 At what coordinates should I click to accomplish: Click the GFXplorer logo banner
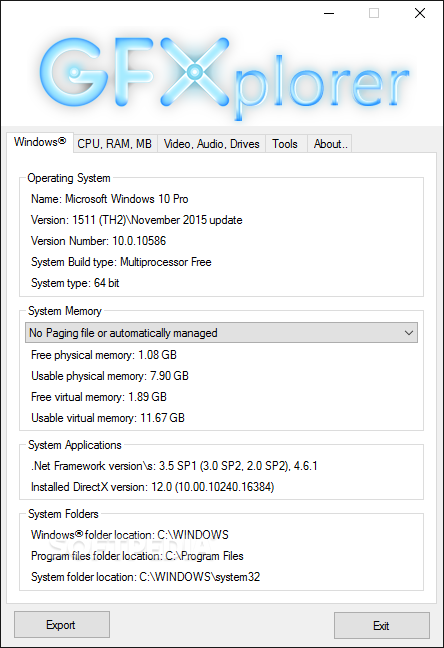[223, 78]
